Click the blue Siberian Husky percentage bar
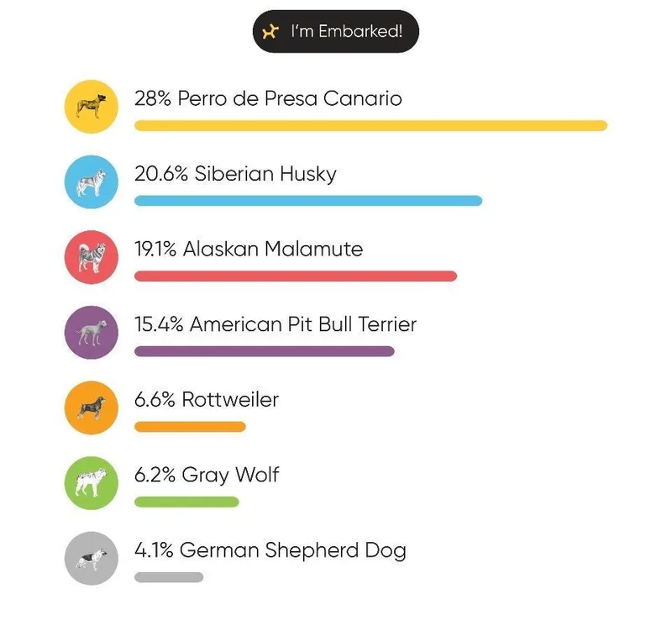672x631 pixels. pos(308,201)
